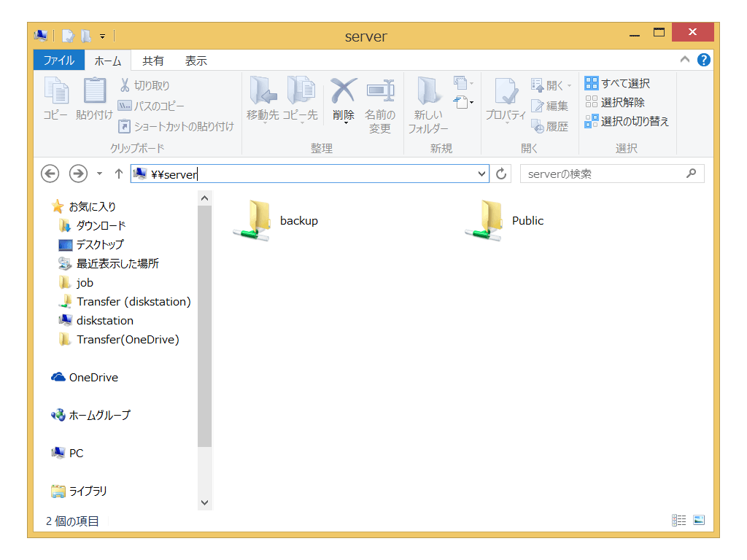Switch to details view in status bar
The image size is (747, 560).
coord(679,520)
